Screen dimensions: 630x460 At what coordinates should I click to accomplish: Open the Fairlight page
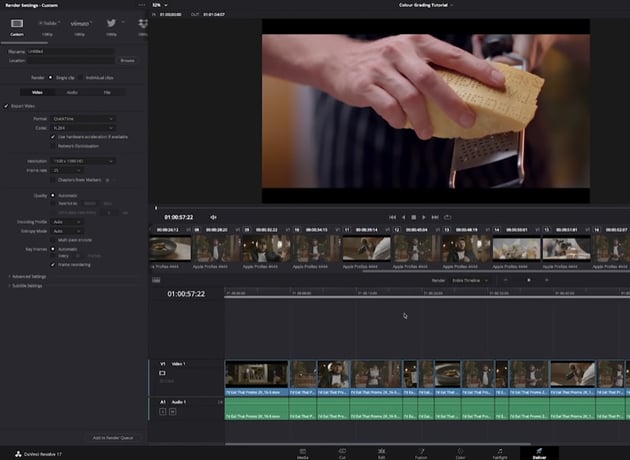499,453
